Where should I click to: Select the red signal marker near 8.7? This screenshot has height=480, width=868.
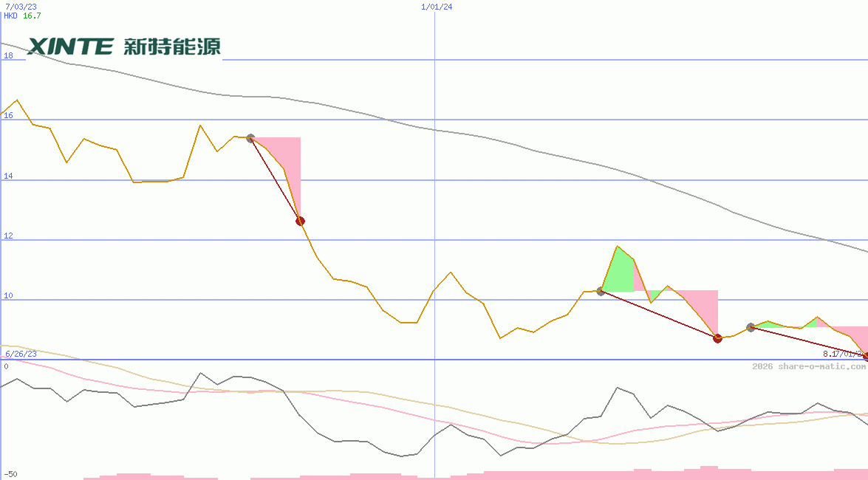[x=717, y=338]
